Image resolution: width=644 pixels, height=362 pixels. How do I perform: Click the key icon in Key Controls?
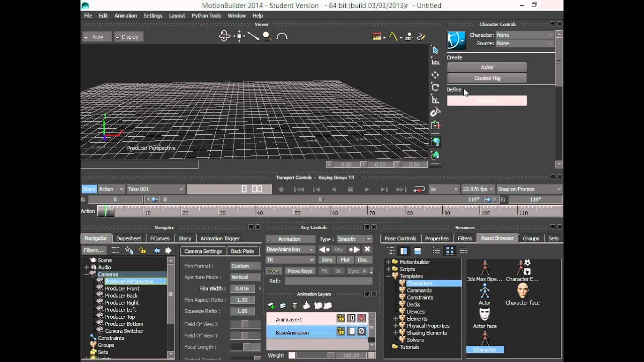(x=274, y=271)
